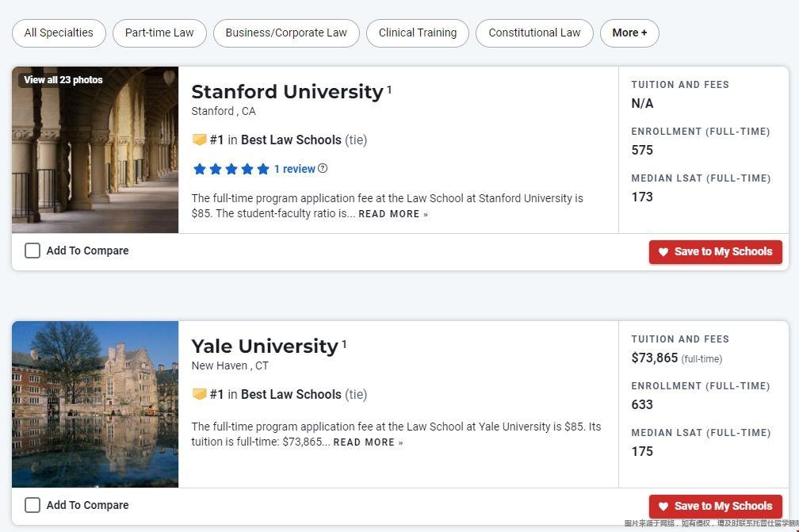Open Best Law Schools ranking for Yale
Screen dimensions: 799x532
291,394
